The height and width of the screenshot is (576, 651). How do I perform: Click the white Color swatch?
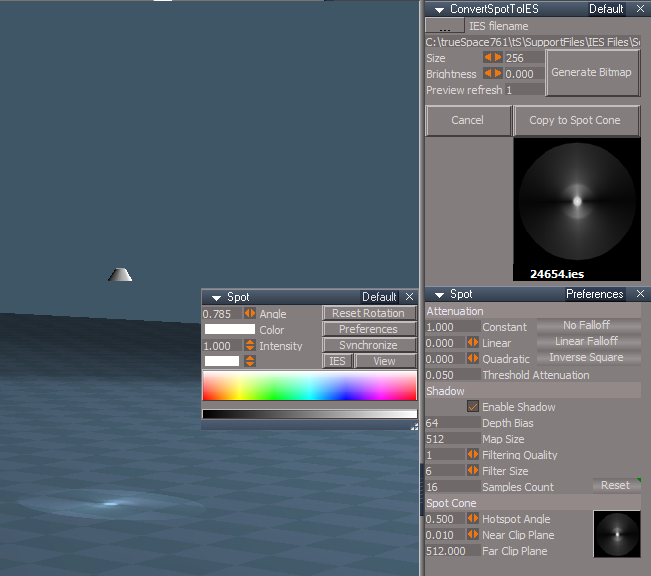(230, 329)
